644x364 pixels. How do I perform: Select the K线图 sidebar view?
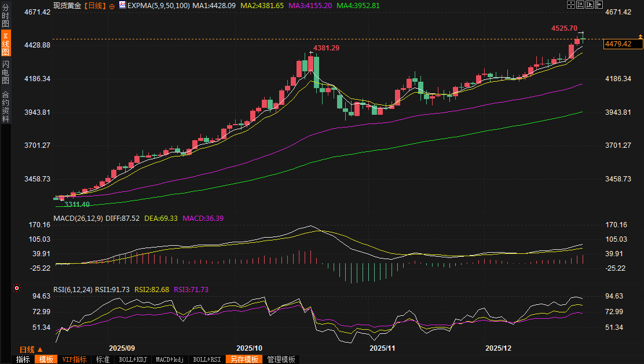5,44
